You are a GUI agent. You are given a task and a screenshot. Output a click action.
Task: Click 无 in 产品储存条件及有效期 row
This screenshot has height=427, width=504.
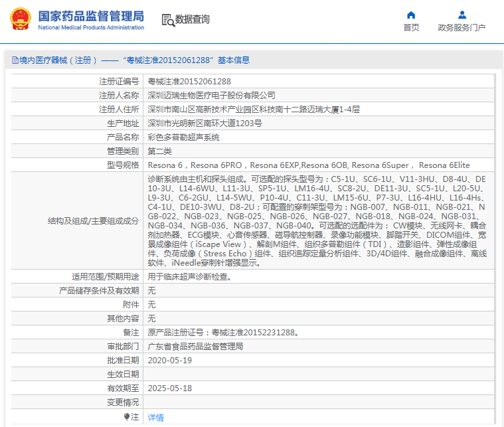point(151,291)
